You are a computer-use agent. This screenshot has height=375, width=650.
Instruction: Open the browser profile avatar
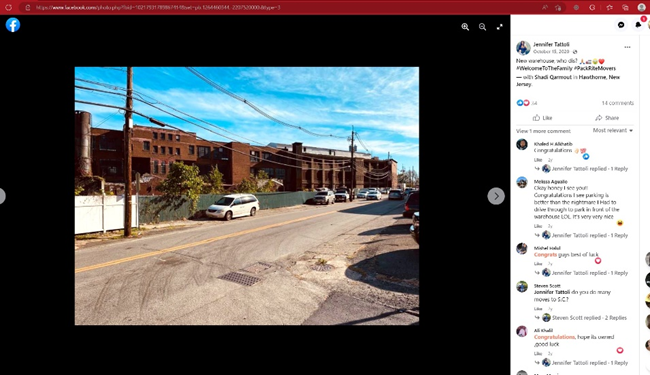641,7
